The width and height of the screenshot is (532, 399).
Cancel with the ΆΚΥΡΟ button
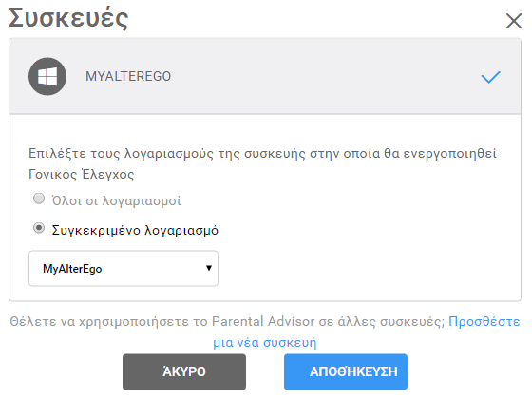click(184, 371)
